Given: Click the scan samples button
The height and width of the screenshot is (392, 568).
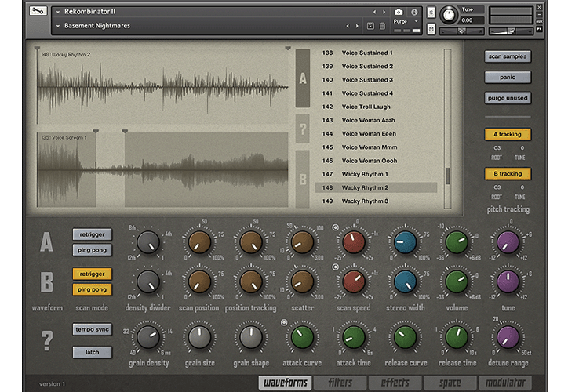Looking at the screenshot, I should (508, 56).
